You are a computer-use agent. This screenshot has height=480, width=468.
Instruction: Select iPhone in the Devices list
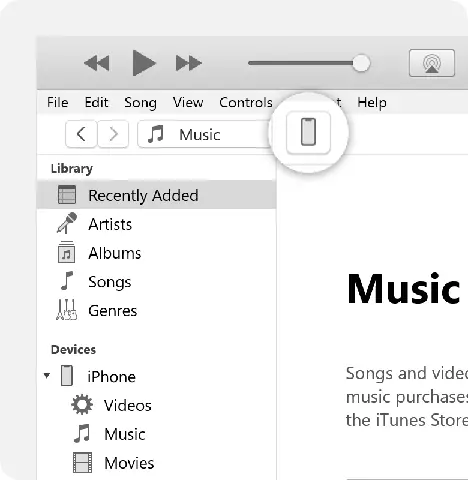[x=111, y=377]
